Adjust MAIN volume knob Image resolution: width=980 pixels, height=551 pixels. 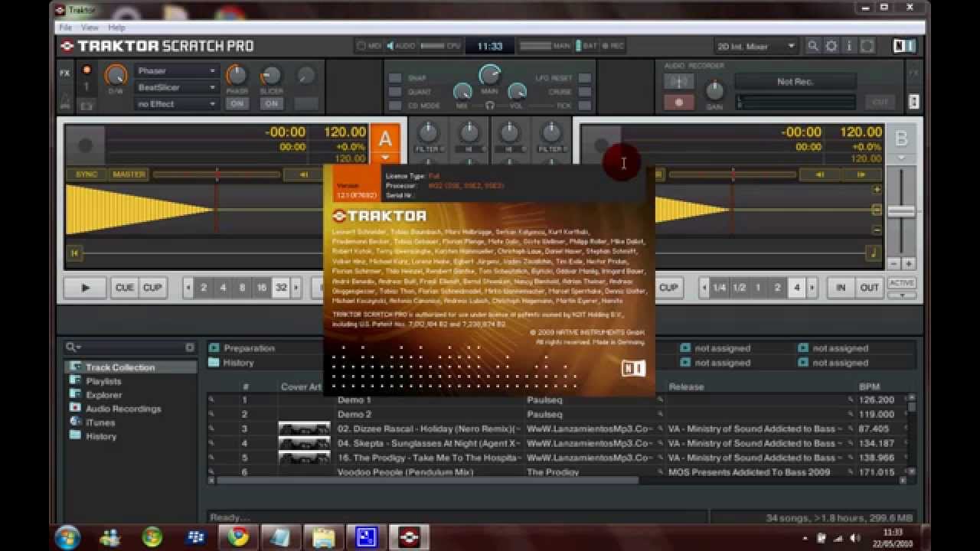(489, 74)
